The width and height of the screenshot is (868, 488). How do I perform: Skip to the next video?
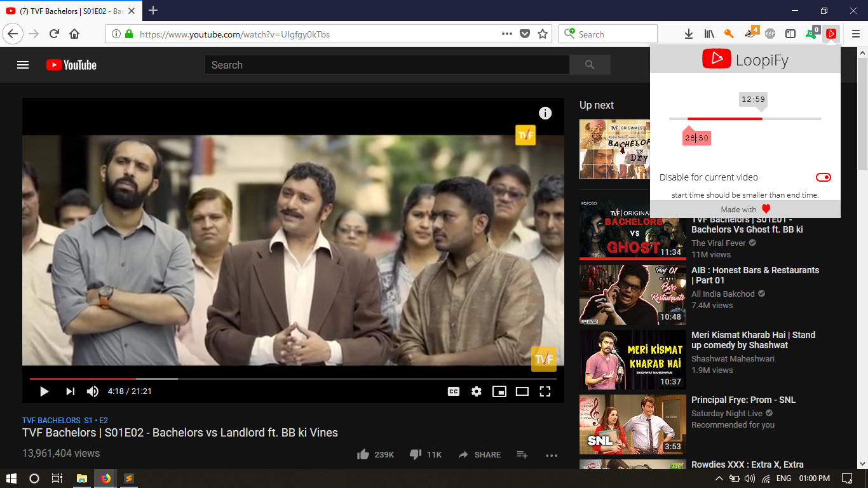[70, 391]
